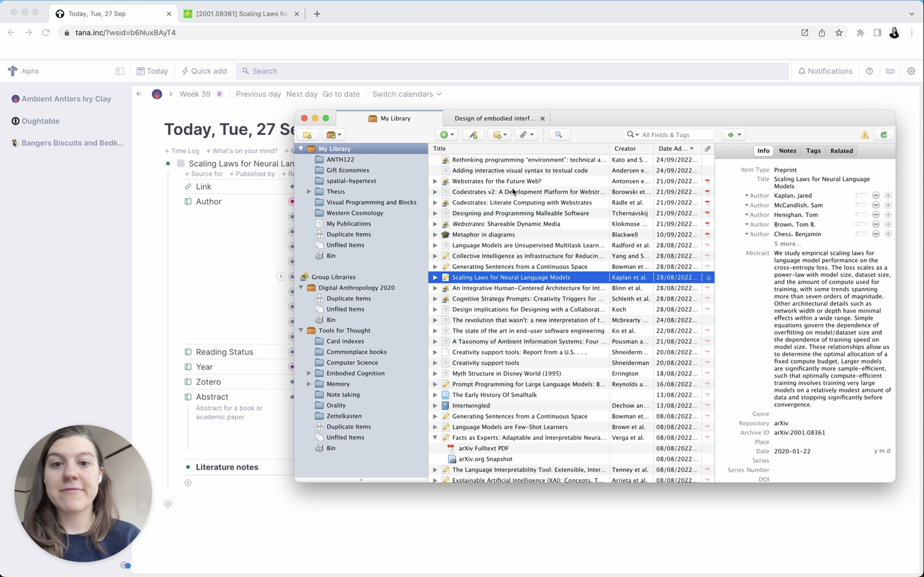Switch to the Related tab in item pane
This screenshot has height=577, width=924.
[x=841, y=151]
